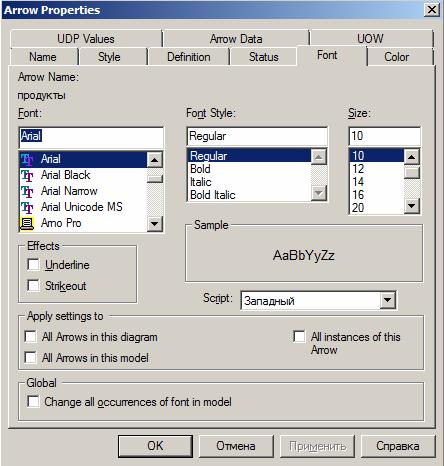Screen dimensions: 444x466
Task: Click the Font Style input field
Action: (x=257, y=136)
